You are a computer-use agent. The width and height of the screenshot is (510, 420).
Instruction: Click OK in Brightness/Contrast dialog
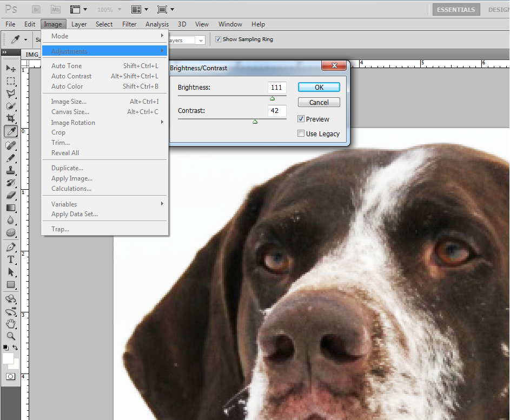(319, 87)
